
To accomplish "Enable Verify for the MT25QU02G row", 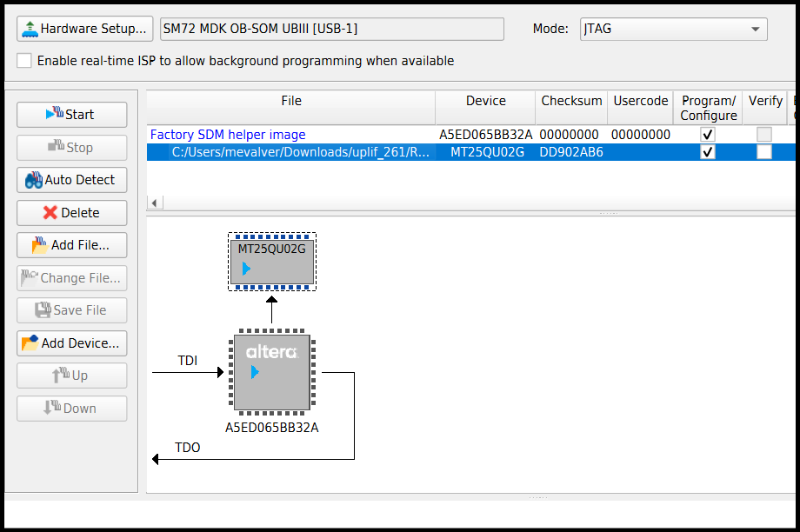I will click(763, 152).
